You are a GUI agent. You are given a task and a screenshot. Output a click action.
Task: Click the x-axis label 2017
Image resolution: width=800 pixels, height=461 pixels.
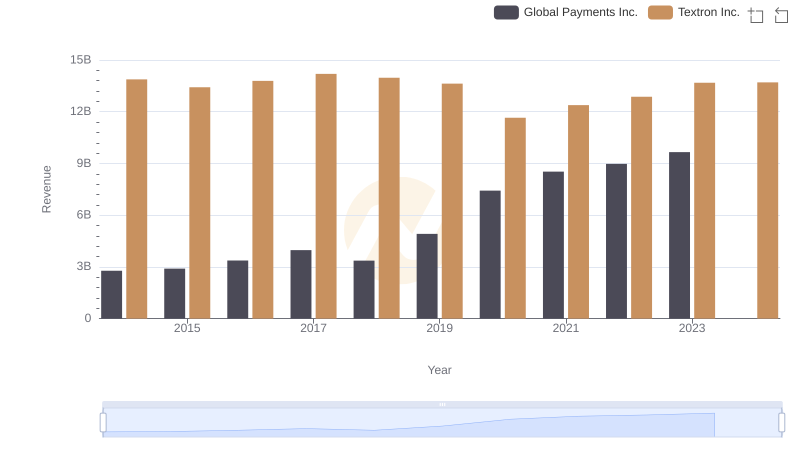coord(313,328)
